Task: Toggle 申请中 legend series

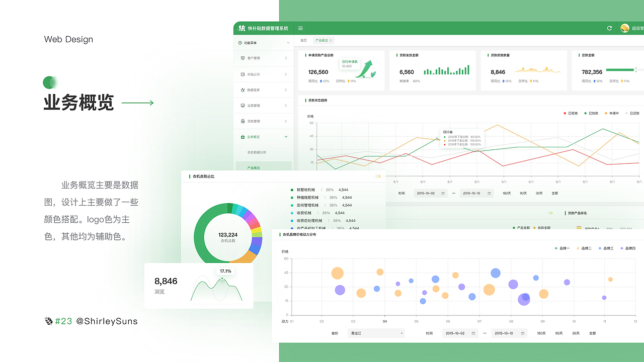Action: pyautogui.click(x=612, y=113)
